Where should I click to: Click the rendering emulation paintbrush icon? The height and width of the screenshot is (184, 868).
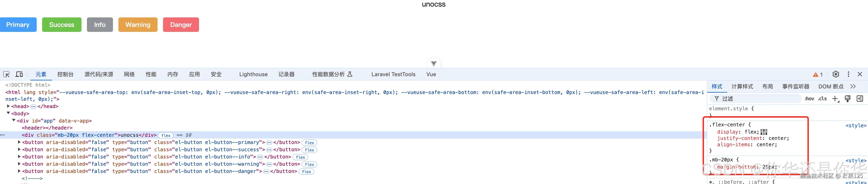click(847, 99)
